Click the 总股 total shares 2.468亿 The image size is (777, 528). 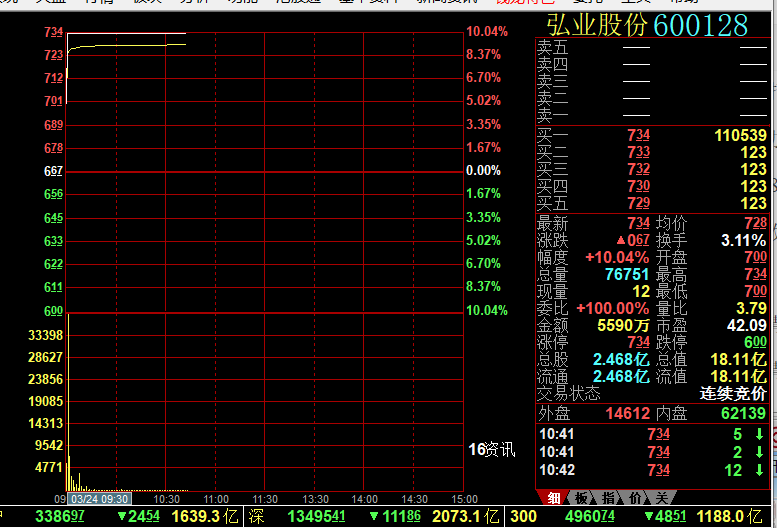(621, 360)
